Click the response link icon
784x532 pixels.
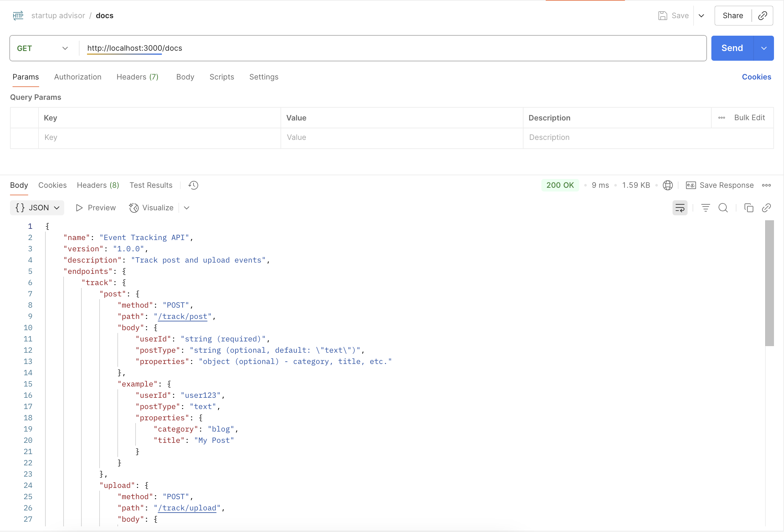[x=766, y=208]
